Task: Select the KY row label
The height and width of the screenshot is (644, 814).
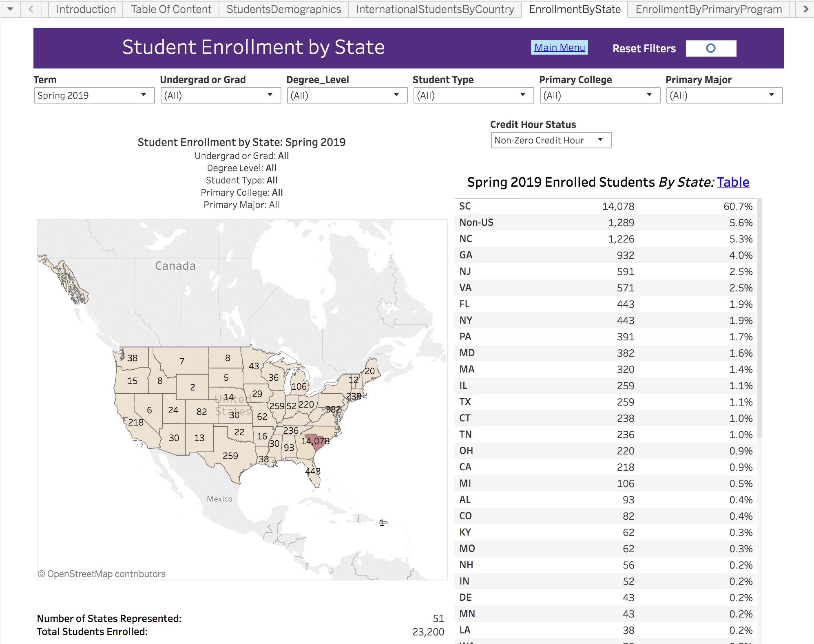Action: point(465,532)
